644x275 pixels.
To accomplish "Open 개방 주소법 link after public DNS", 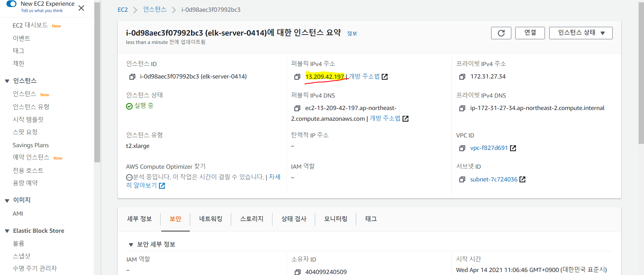I will [385, 118].
